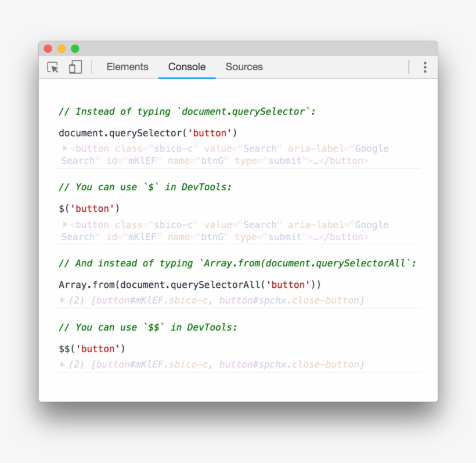Switch to the Elements tab
This screenshot has width=476, height=463.
tap(127, 67)
